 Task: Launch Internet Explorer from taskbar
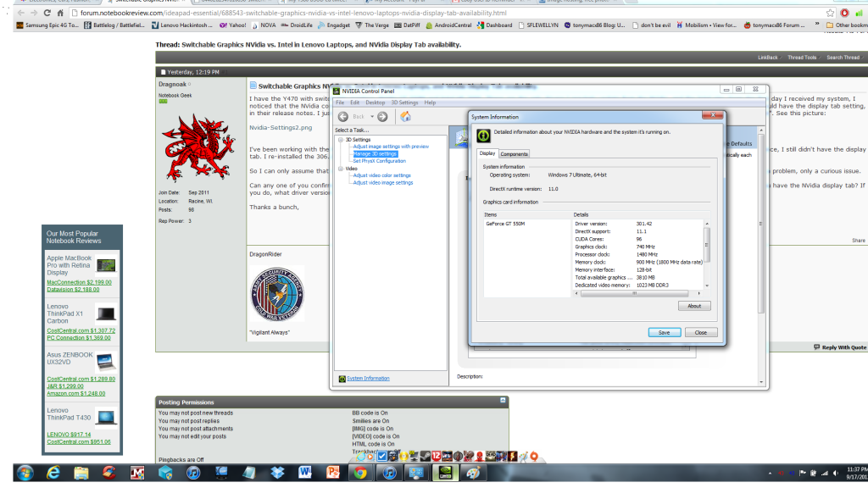(x=53, y=473)
